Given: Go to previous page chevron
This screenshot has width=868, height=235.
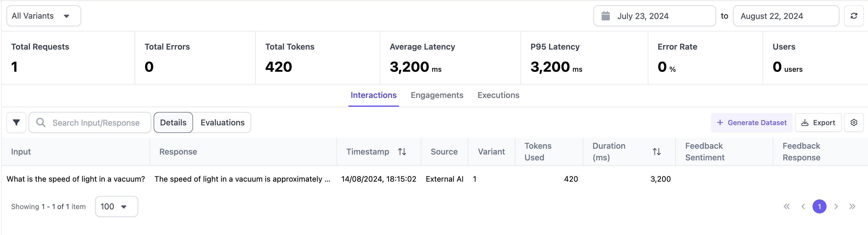Looking at the screenshot, I should tap(803, 206).
